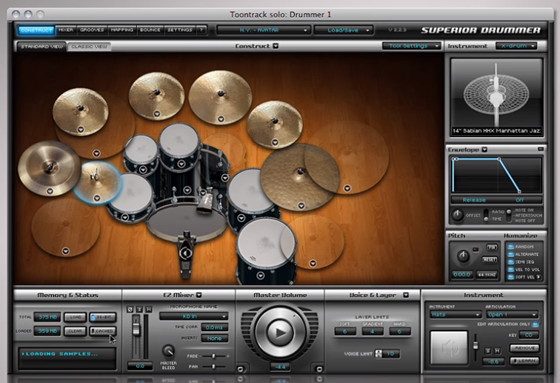Click the Key value field

529,335
